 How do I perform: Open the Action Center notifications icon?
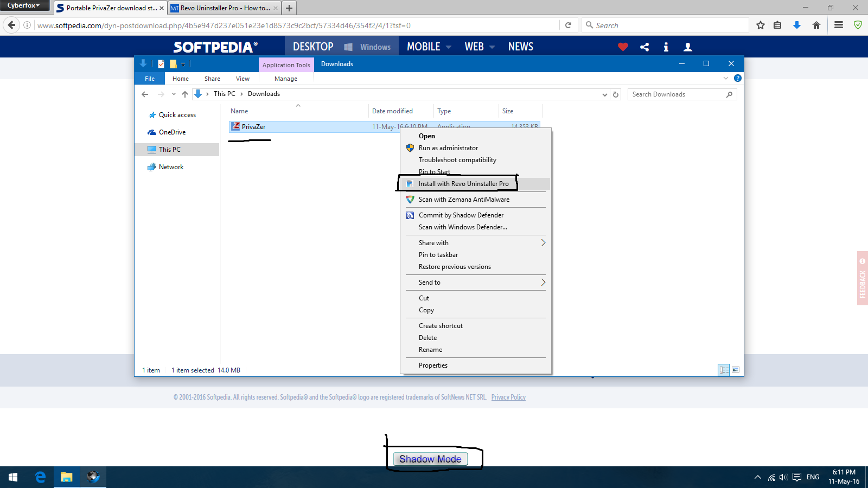797,477
